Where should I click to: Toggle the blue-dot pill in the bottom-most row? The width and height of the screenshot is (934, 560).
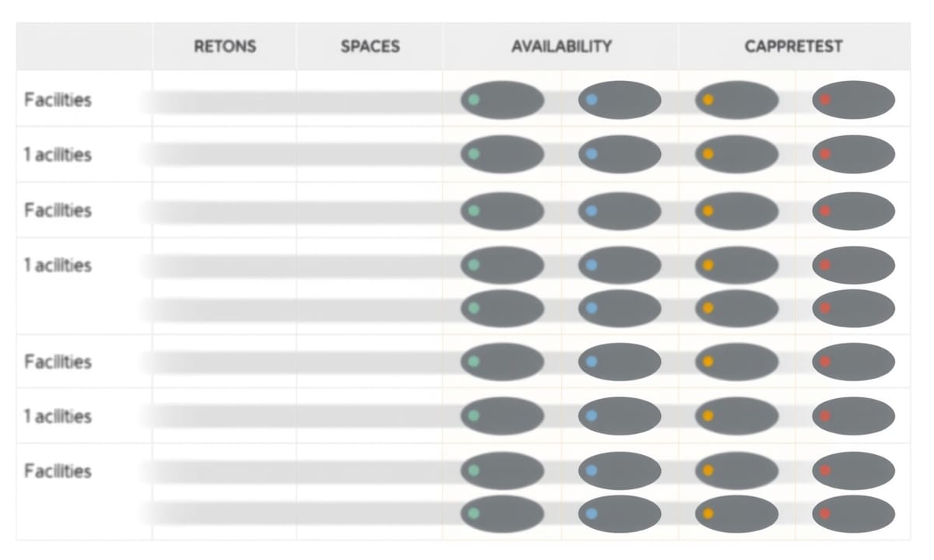[x=620, y=513]
